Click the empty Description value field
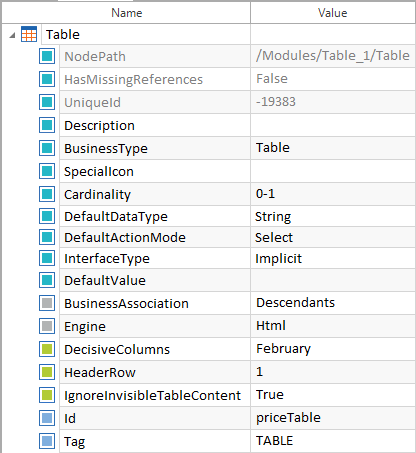 click(333, 125)
